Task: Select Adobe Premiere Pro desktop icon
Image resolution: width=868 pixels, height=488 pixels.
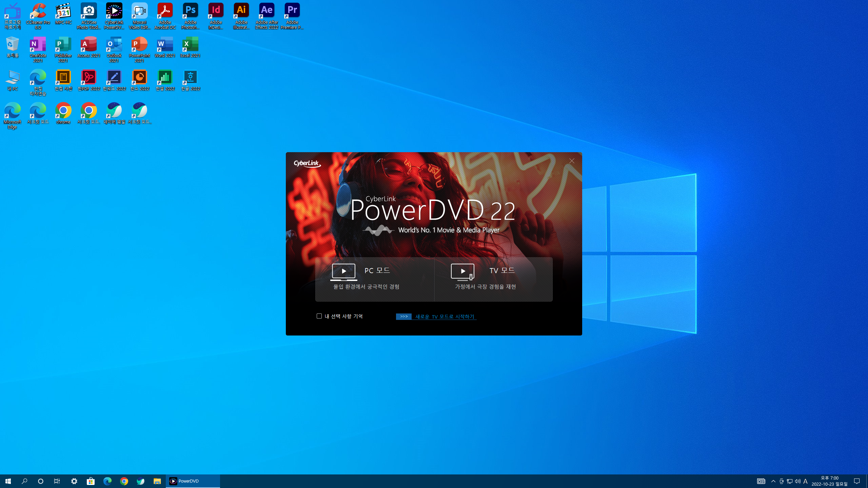Action: click(292, 16)
